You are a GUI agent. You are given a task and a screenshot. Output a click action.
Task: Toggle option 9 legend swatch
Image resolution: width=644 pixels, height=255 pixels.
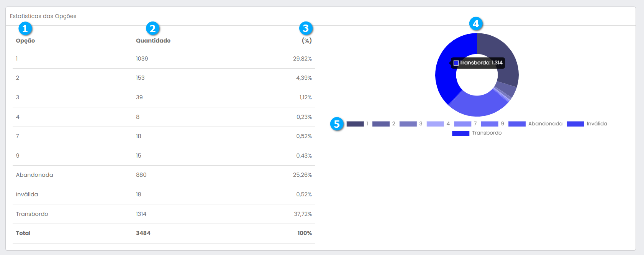click(490, 124)
